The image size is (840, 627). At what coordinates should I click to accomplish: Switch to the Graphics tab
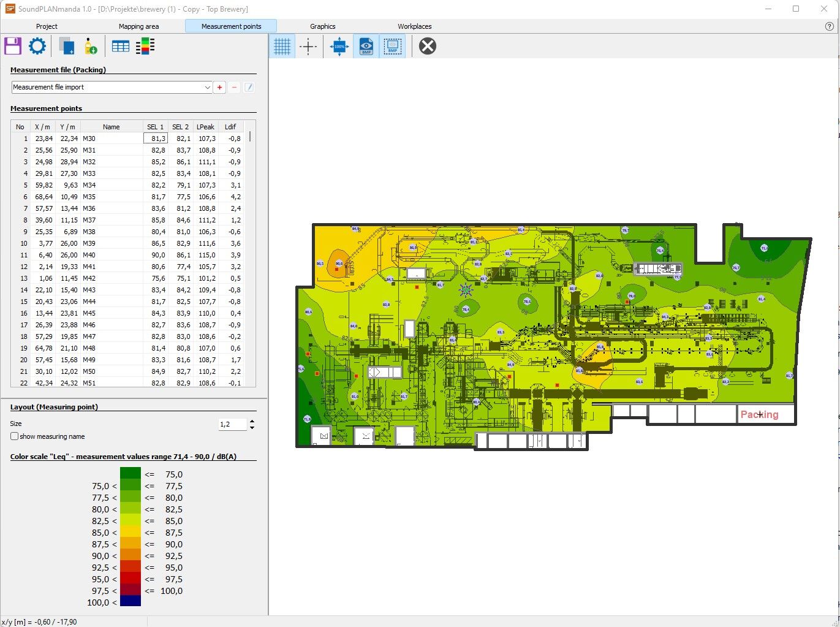322,26
